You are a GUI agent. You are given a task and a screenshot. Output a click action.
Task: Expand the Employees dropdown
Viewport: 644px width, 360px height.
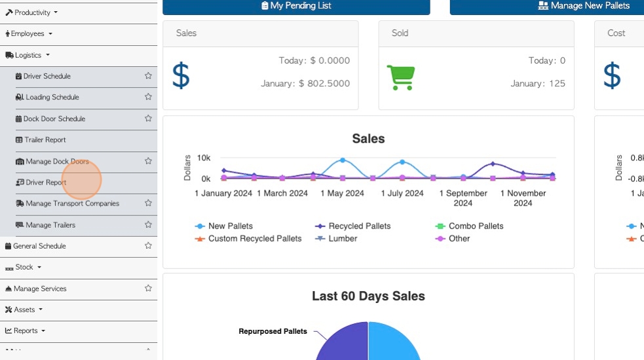29,33
